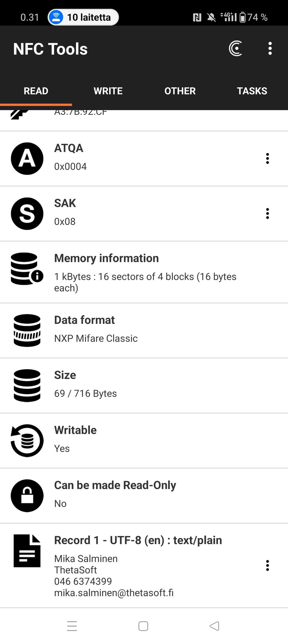
Task: Select the READ tab
Action: (36, 91)
